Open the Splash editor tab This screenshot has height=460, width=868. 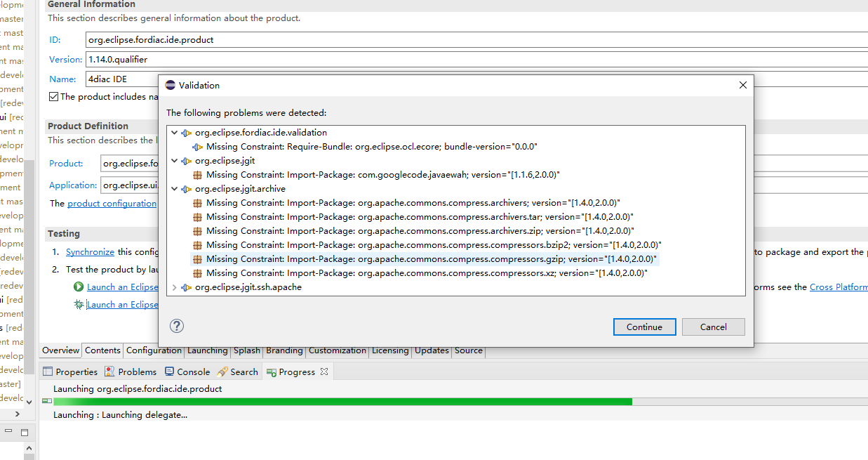(247, 350)
